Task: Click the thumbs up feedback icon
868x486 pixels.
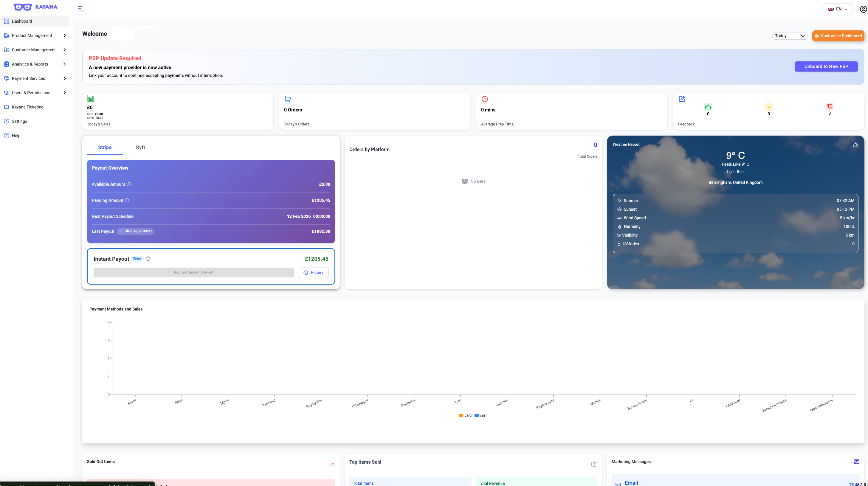Action: click(x=708, y=107)
